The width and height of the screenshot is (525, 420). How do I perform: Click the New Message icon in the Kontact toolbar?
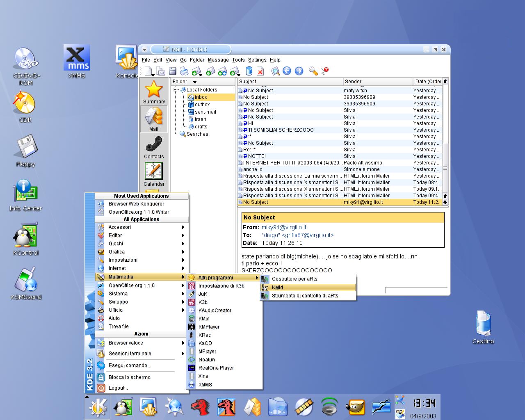pyautogui.click(x=148, y=71)
